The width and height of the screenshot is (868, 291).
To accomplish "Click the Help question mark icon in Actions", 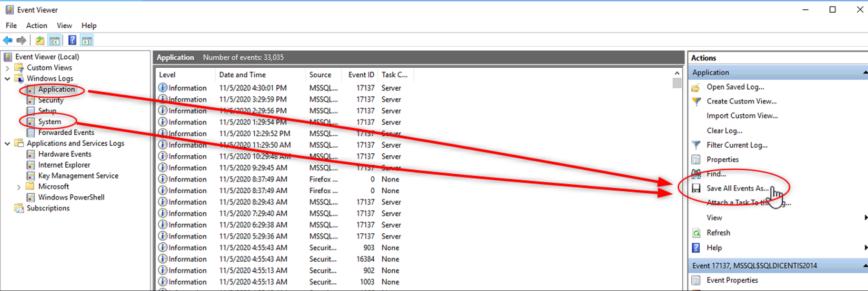I will [x=696, y=248].
